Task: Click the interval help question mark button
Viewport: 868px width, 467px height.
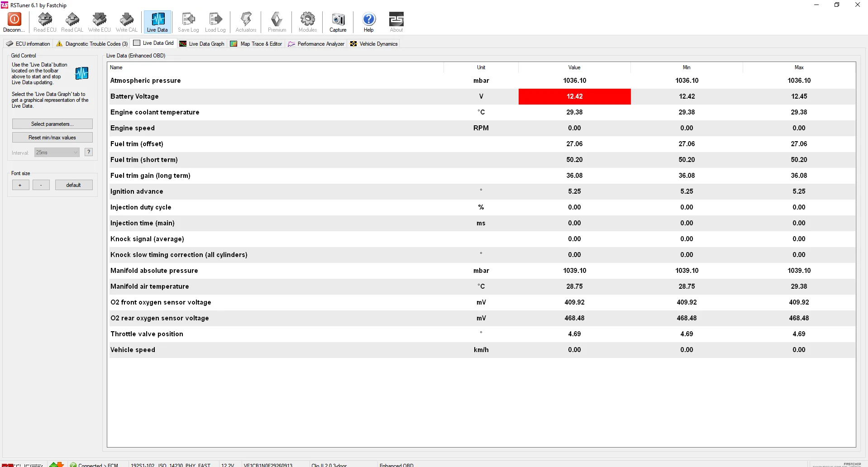Action: pos(89,152)
